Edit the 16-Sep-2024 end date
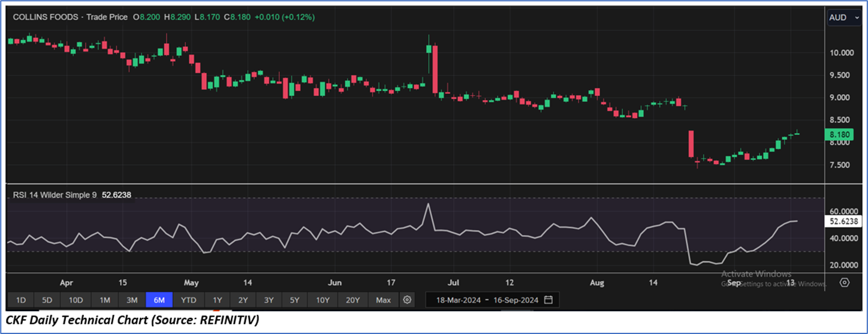The width and height of the screenshot is (868, 334). tap(514, 300)
